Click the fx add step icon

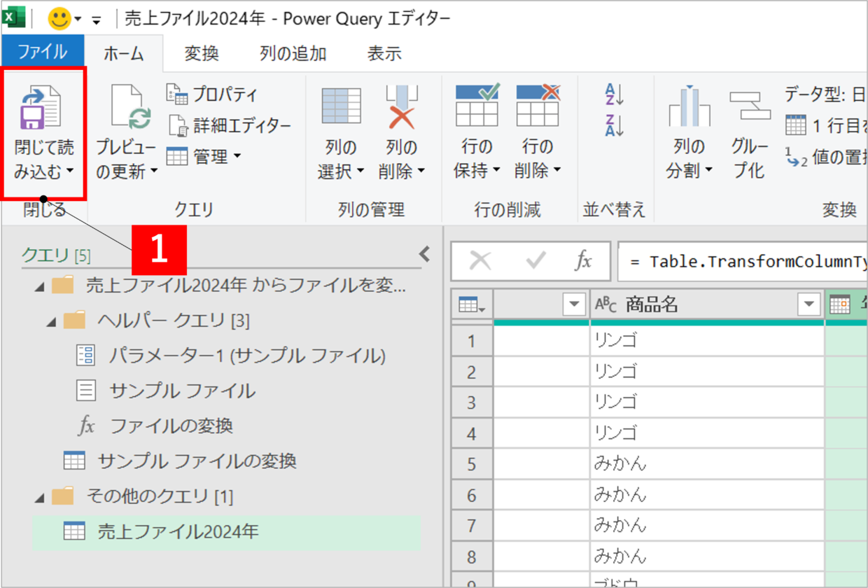pyautogui.click(x=584, y=261)
